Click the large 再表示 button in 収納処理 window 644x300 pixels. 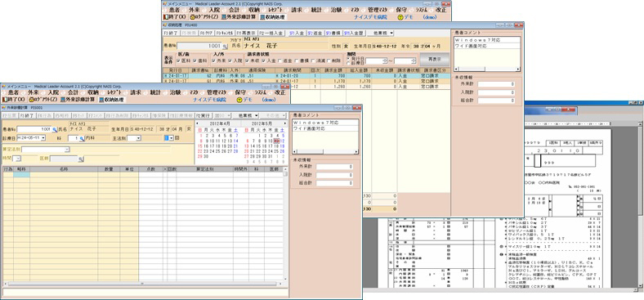(x=435, y=59)
